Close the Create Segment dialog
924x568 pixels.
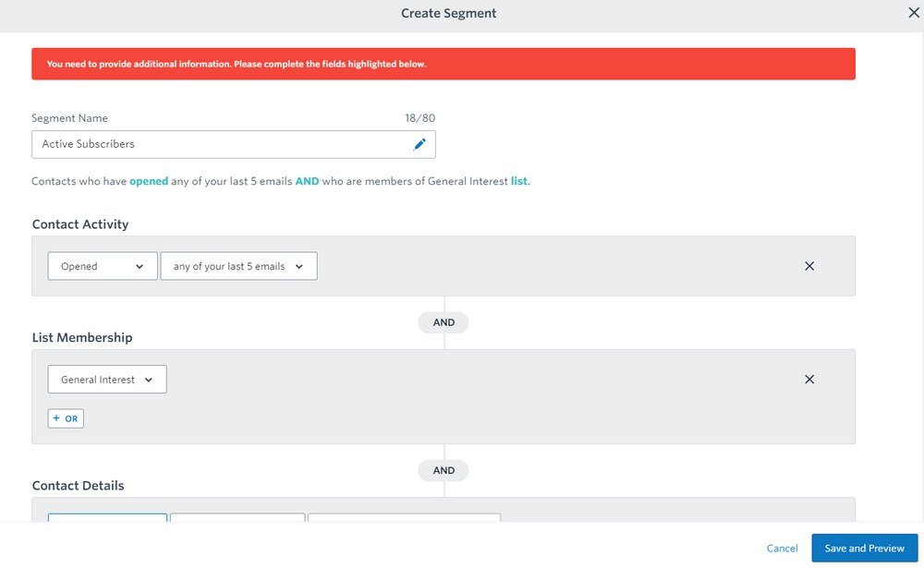coord(914,13)
